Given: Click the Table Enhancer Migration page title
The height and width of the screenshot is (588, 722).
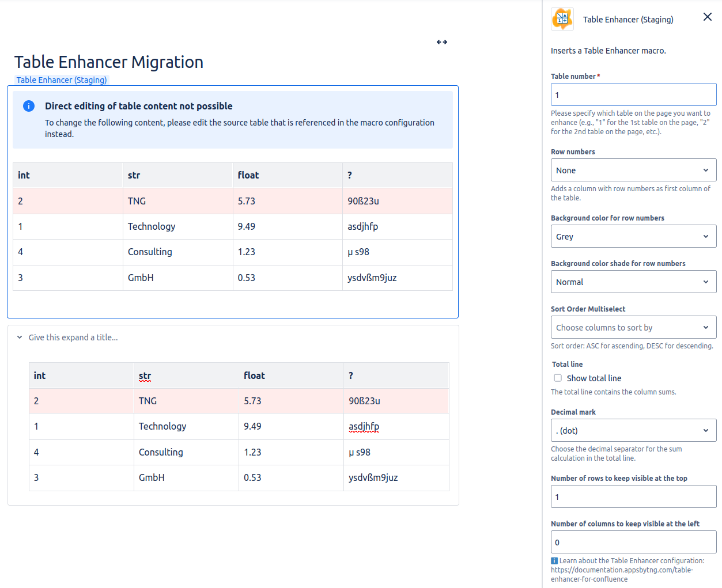Looking at the screenshot, I should [x=109, y=62].
